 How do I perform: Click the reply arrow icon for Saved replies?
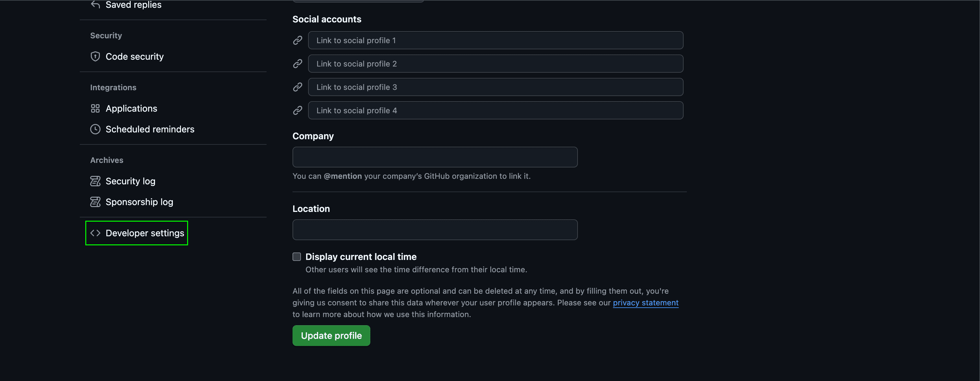pyautogui.click(x=95, y=5)
